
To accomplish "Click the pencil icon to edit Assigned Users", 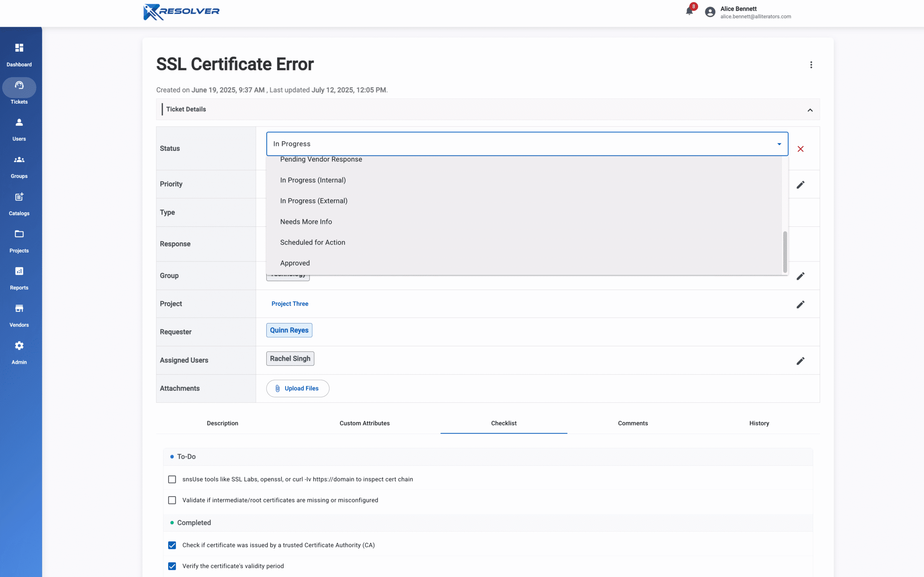I will coord(801,360).
